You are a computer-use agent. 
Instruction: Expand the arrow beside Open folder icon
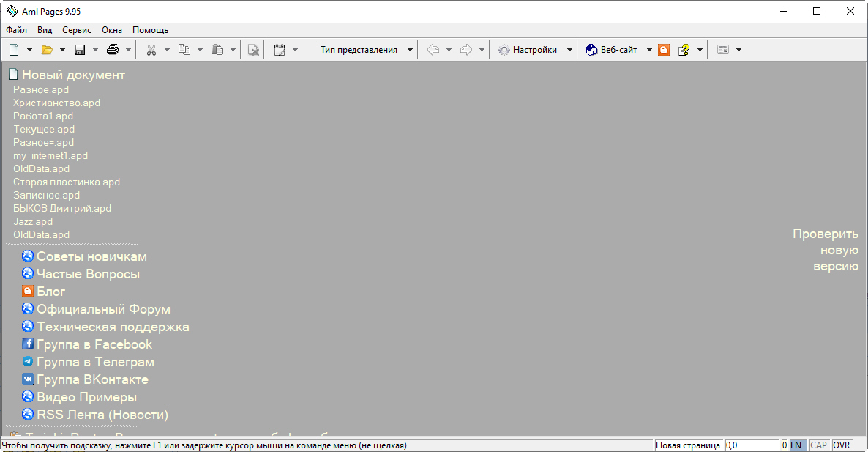[62, 50]
